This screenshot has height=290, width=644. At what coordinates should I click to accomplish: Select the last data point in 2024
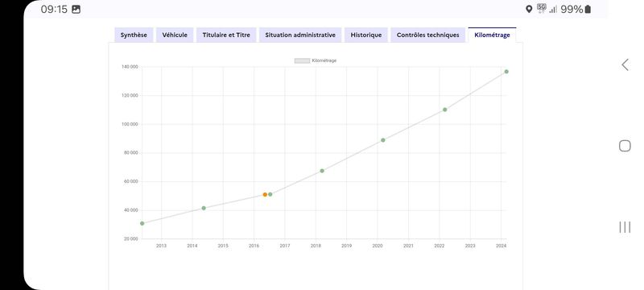coord(506,72)
